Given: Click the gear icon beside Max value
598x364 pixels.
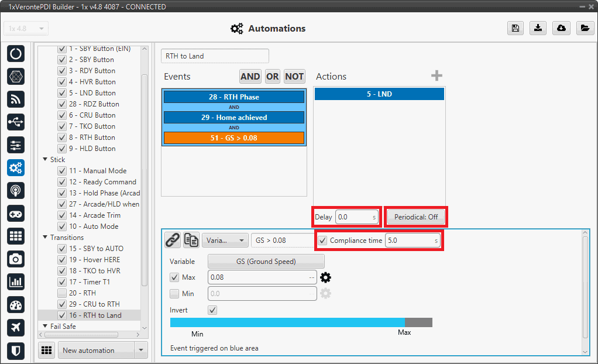Looking at the screenshot, I should 325,277.
